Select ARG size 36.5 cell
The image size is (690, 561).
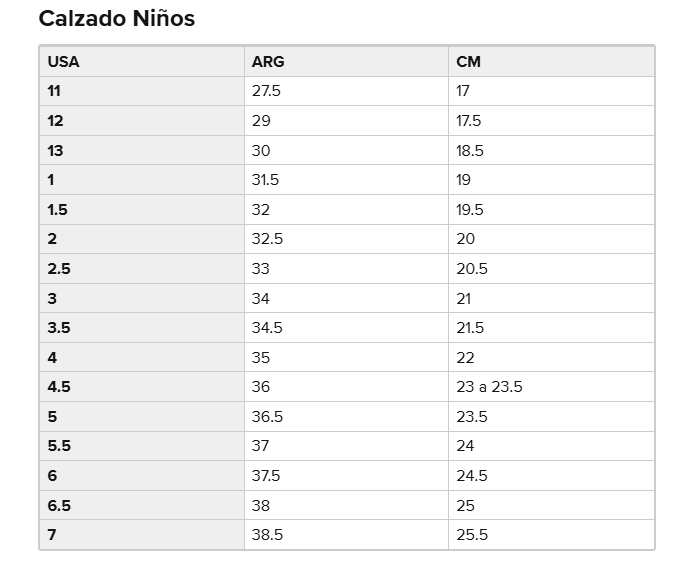tap(267, 416)
